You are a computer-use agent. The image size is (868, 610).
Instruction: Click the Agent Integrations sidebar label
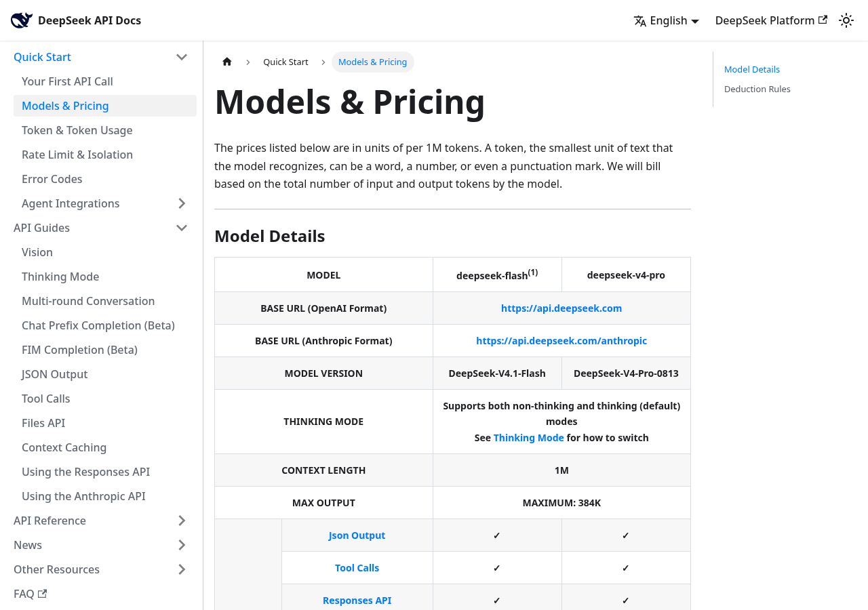pos(71,203)
